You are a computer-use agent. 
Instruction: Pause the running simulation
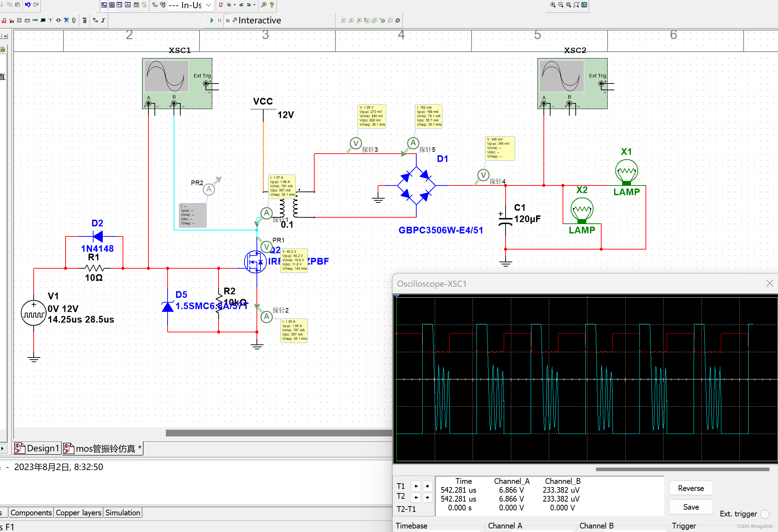(220, 21)
